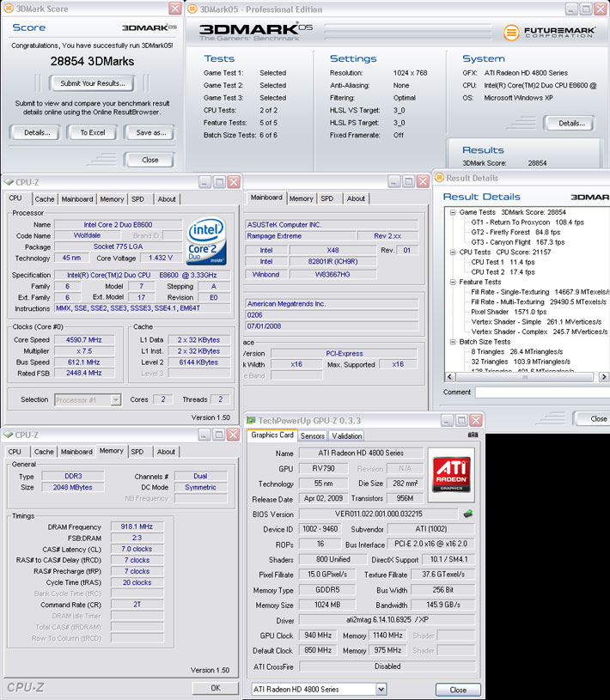Click the Result Details horizontal scrollbar thumb
Viewport: 610px width, 700px height.
[526, 377]
